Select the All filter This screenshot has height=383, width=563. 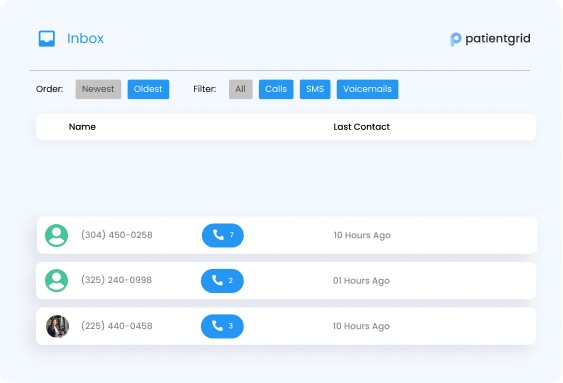pos(241,89)
